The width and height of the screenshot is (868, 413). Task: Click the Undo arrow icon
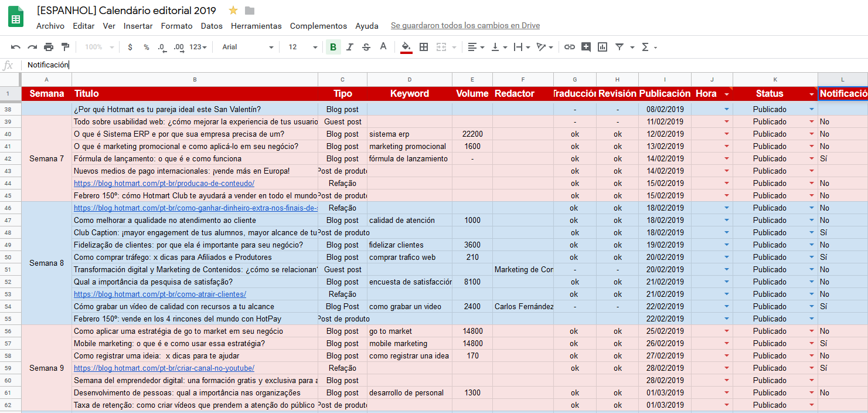16,47
